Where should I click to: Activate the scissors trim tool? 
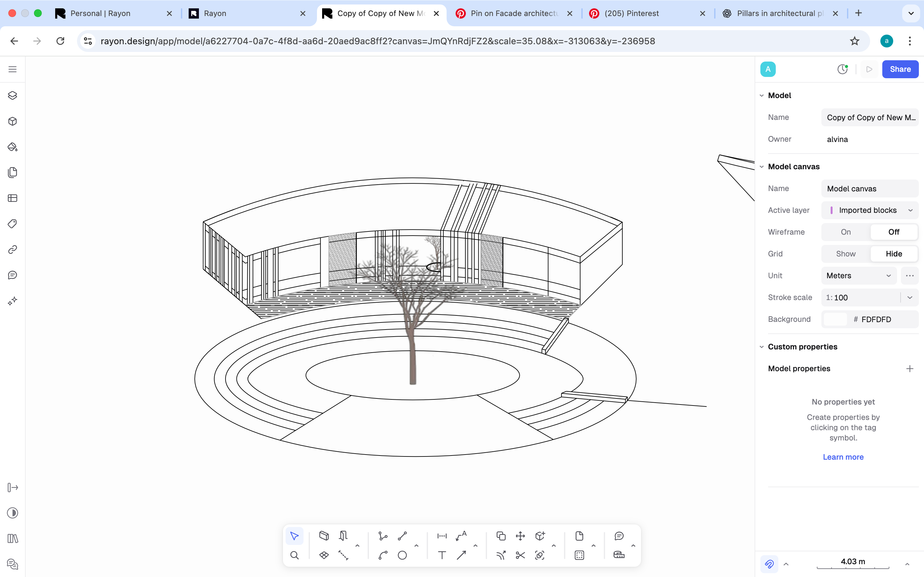pos(520,555)
